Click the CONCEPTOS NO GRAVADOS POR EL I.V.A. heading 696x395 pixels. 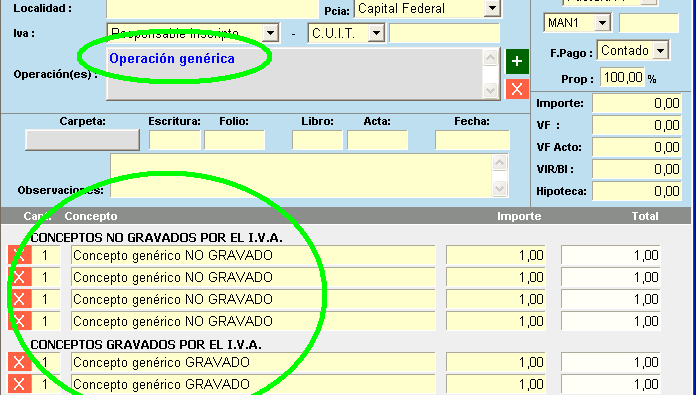coord(157,238)
